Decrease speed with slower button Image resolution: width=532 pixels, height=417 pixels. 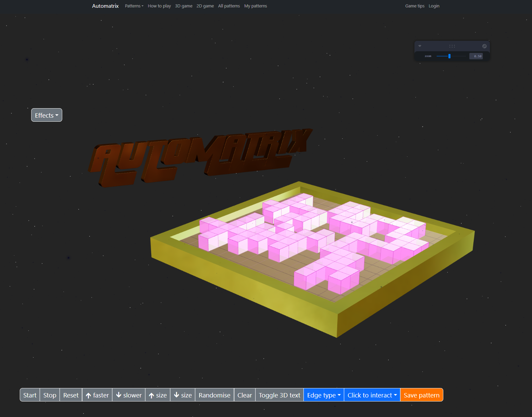pos(129,395)
